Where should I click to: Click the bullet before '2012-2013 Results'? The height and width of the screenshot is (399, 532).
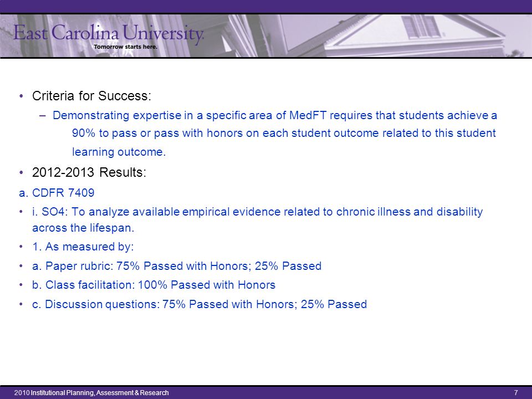(x=22, y=173)
